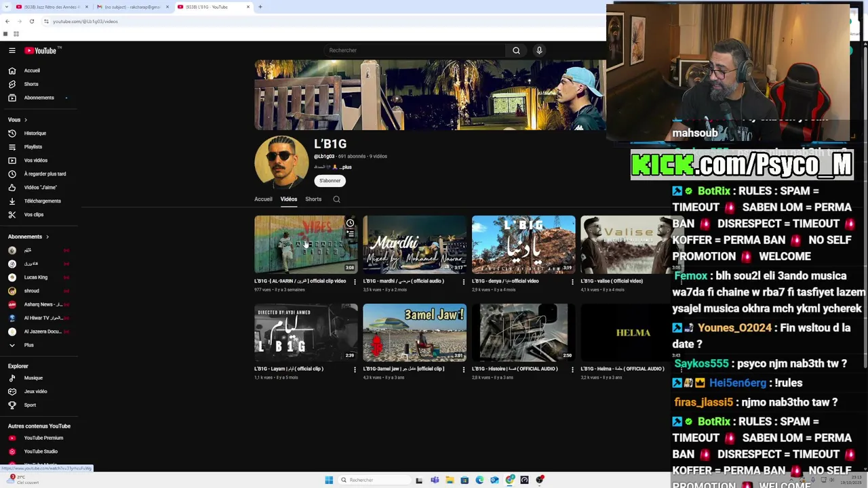Open Abonnements in left sidebar
Viewport: 868px width, 488px height.
pos(39,98)
